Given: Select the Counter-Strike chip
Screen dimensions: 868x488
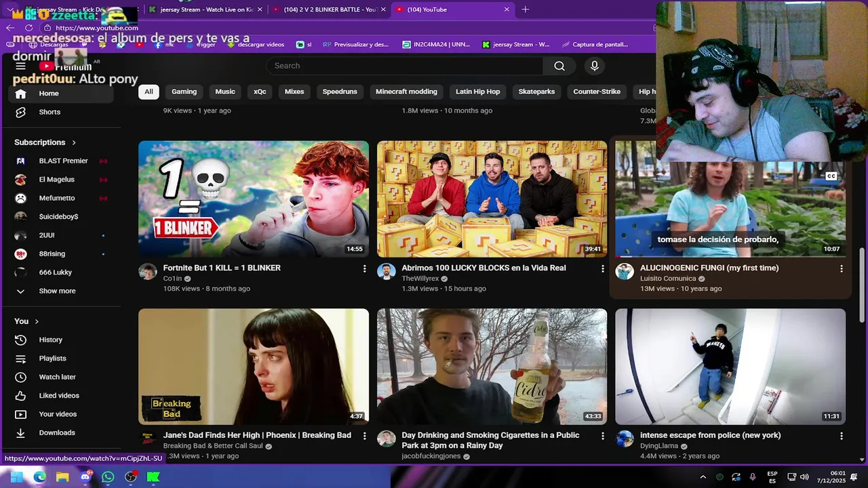Looking at the screenshot, I should click(597, 91).
